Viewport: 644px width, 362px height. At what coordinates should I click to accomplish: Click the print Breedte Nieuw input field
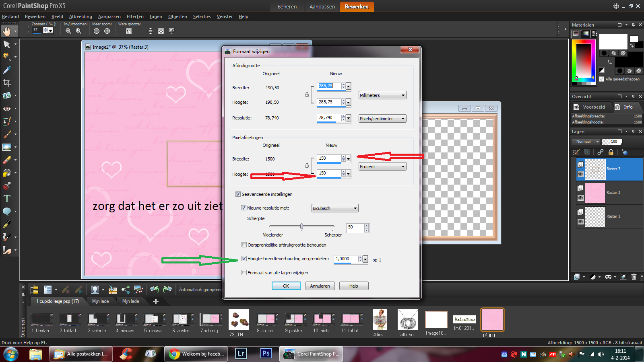[x=328, y=86]
